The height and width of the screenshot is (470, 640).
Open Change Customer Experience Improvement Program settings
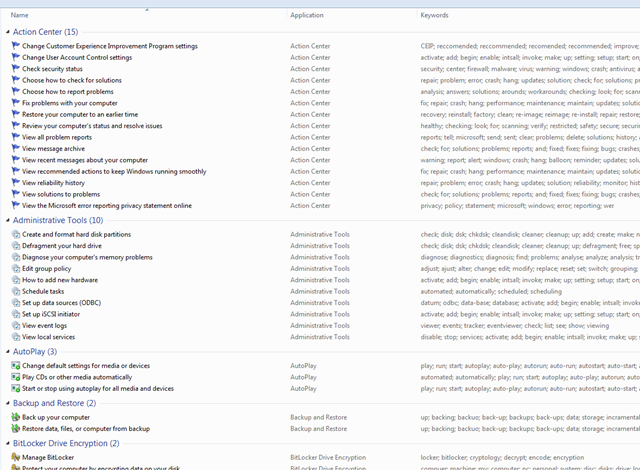[x=110, y=46]
